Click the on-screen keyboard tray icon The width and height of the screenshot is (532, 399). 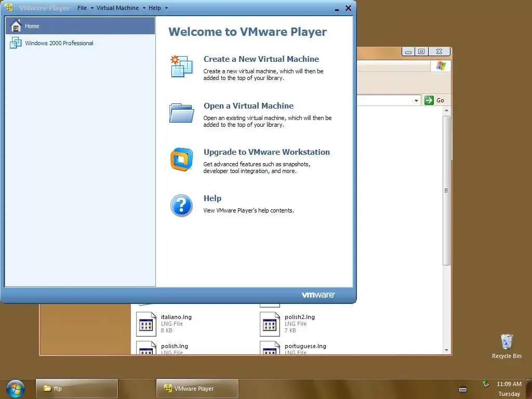click(x=463, y=389)
